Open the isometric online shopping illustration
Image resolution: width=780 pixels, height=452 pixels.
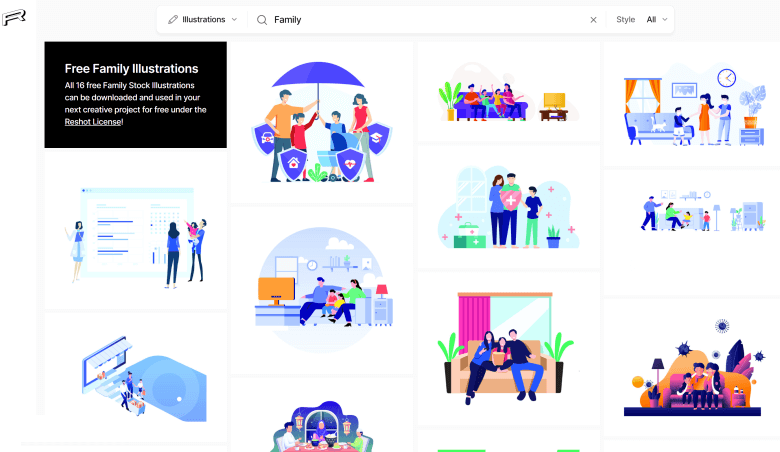[135, 378]
